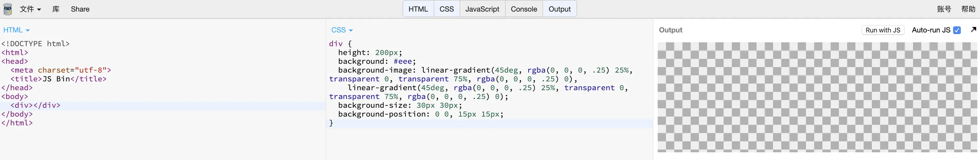The height and width of the screenshot is (160, 980).
Task: Expand the CSS panel language dropdown
Action: [x=342, y=30]
